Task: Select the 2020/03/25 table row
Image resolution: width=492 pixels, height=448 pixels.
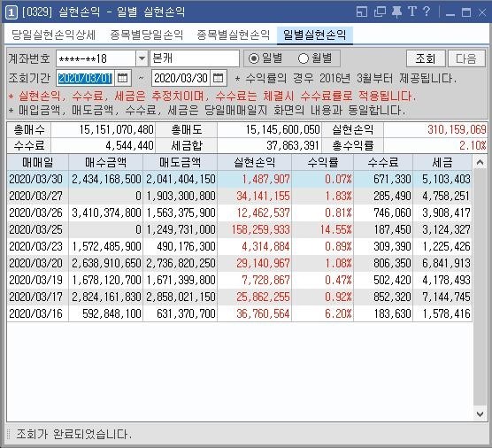Action: click(x=240, y=229)
